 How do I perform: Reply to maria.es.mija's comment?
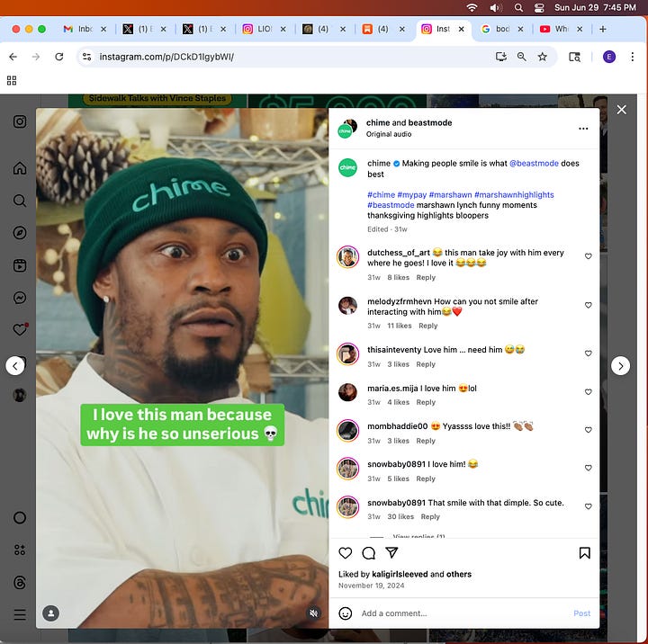[x=426, y=402]
